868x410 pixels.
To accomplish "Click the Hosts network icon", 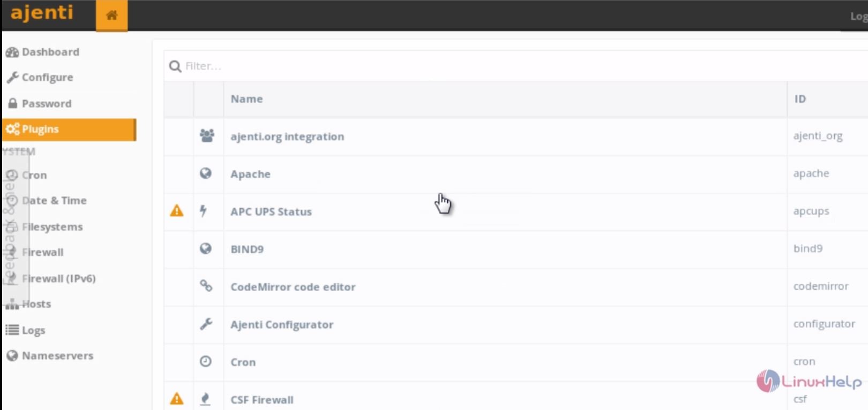I will click(x=12, y=305).
